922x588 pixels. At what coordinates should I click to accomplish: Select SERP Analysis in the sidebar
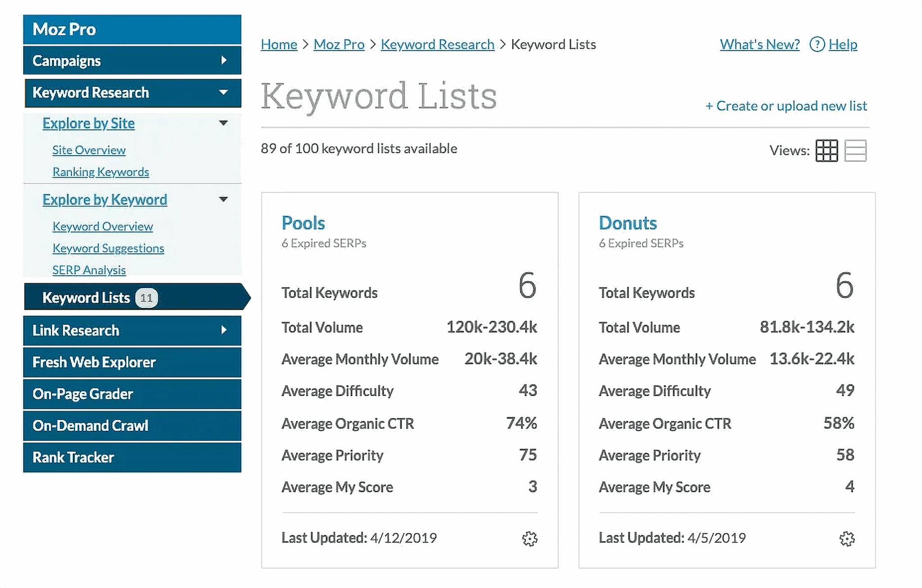[x=89, y=270]
